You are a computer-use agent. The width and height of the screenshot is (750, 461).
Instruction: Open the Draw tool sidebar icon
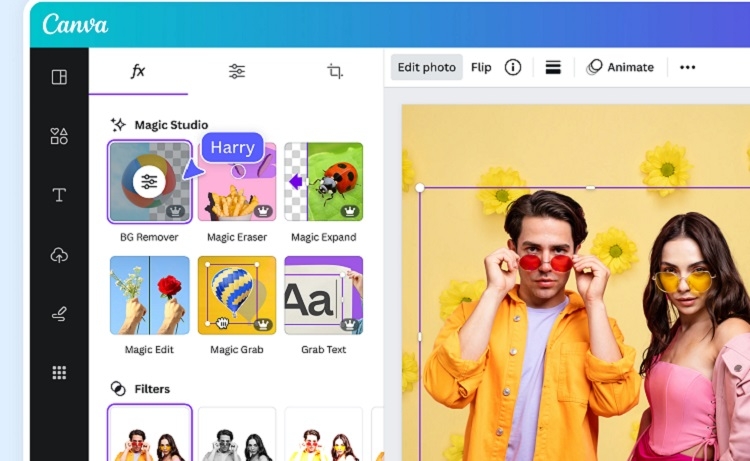[x=59, y=314]
